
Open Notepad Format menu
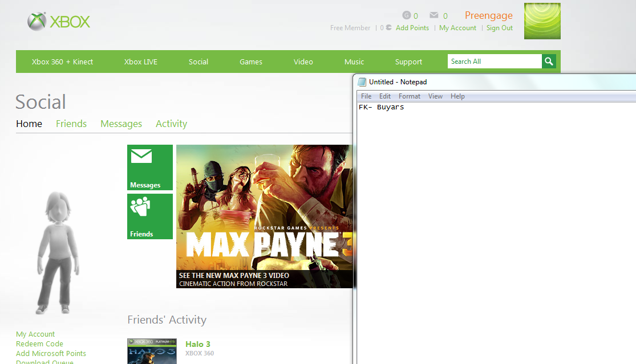click(x=409, y=96)
